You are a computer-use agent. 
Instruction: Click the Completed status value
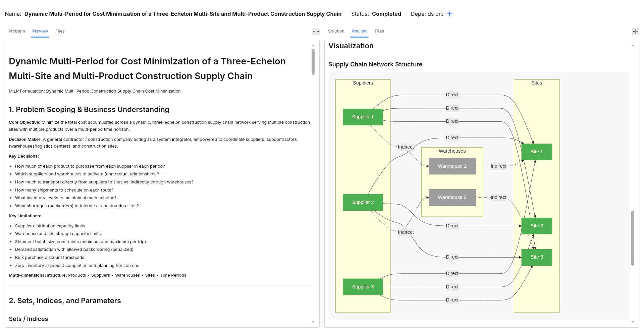point(386,14)
